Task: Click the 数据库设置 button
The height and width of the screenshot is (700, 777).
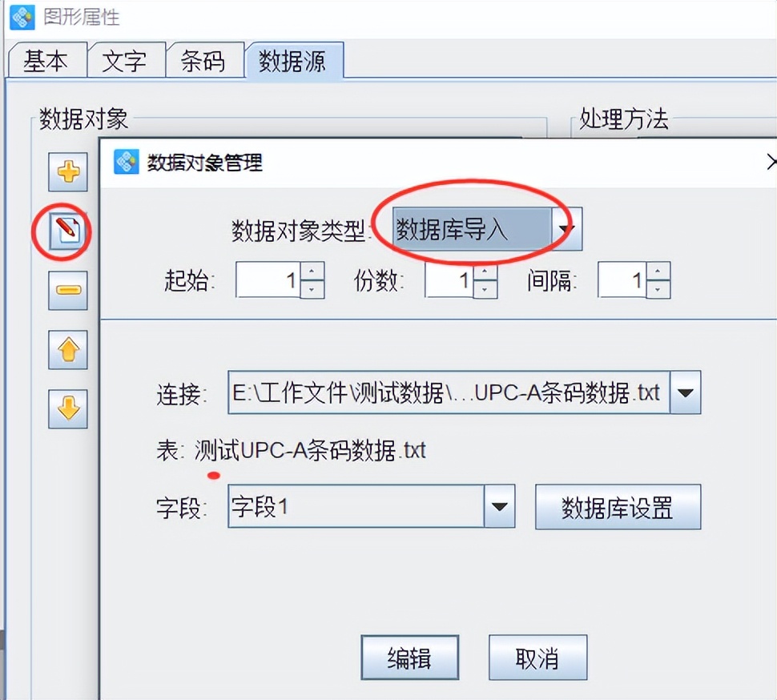Action: (x=618, y=507)
